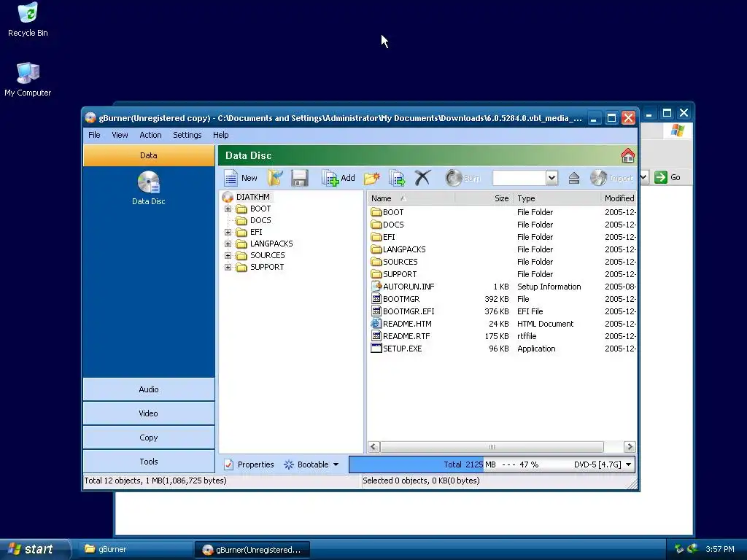The image size is (747, 560).
Task: Click the New compilation icon
Action: pos(231,178)
